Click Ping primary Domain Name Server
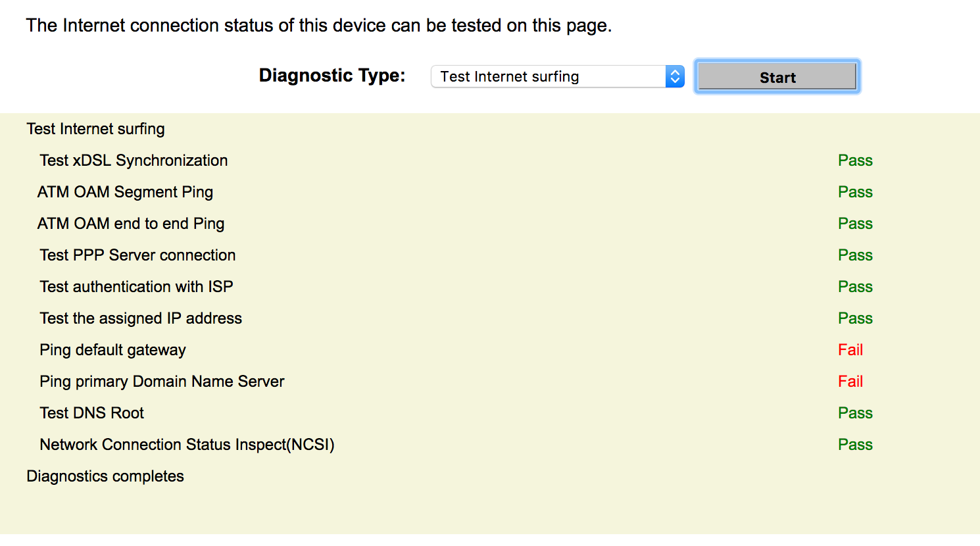This screenshot has width=980, height=546. [x=162, y=382]
